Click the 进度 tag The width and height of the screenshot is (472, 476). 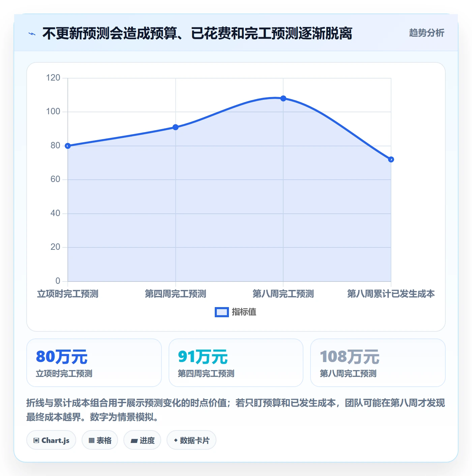point(142,440)
